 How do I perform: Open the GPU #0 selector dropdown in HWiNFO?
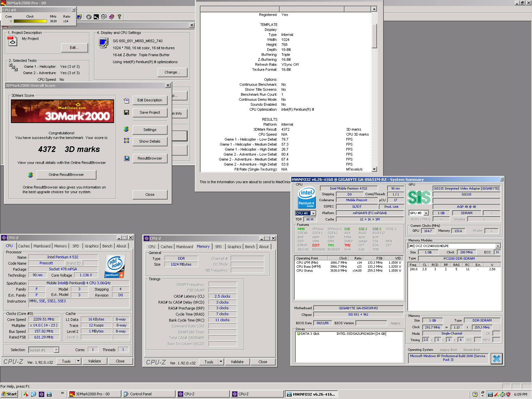pyautogui.click(x=426, y=213)
